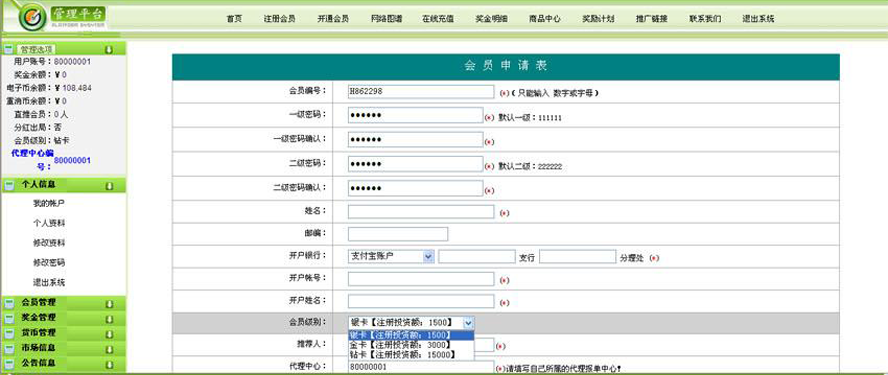Open 联系我们 in top navigation
This screenshot has height=375, width=888.
pyautogui.click(x=705, y=19)
